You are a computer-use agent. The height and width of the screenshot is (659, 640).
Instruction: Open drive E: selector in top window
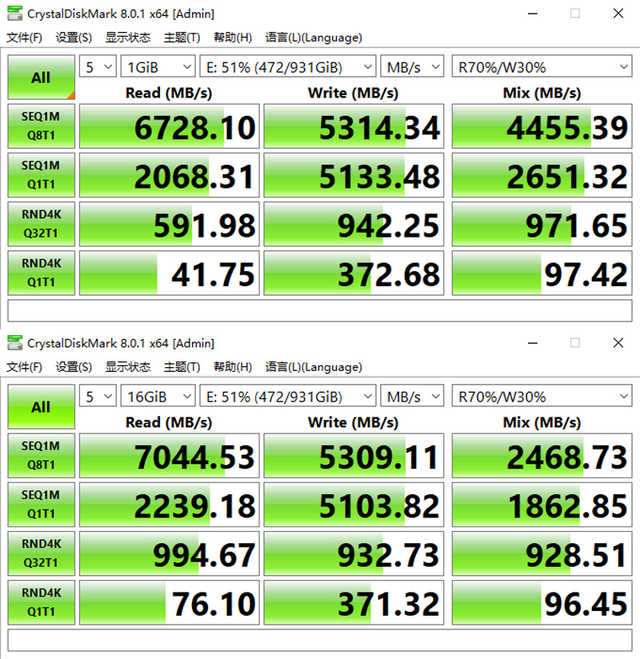288,66
